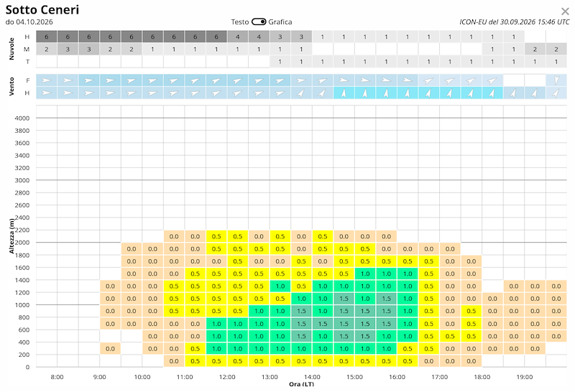Close the Sotto Ceneri forecast panel
The height and width of the screenshot is (392, 575).
(x=565, y=11)
